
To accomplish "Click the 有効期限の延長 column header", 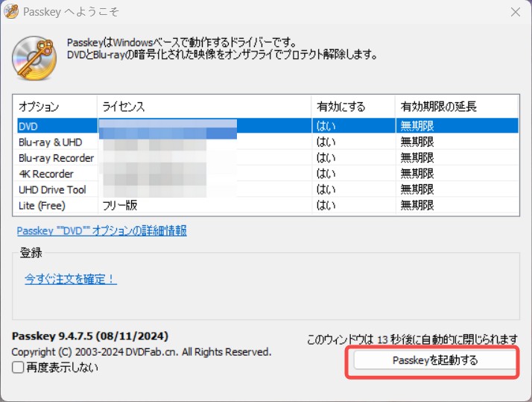I will [x=457, y=107].
